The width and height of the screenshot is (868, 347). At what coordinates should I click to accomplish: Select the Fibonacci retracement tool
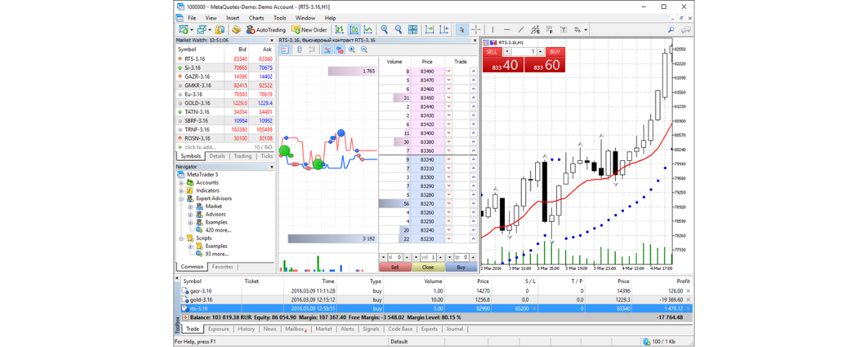tap(549, 29)
